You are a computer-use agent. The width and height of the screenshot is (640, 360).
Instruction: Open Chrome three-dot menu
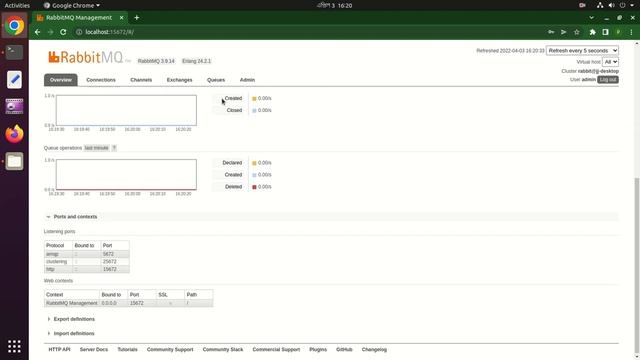631,32
